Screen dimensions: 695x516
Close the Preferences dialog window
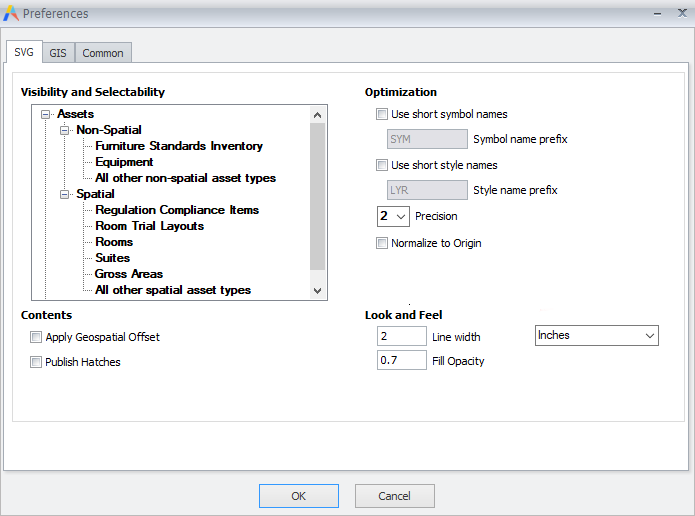pyautogui.click(x=681, y=13)
